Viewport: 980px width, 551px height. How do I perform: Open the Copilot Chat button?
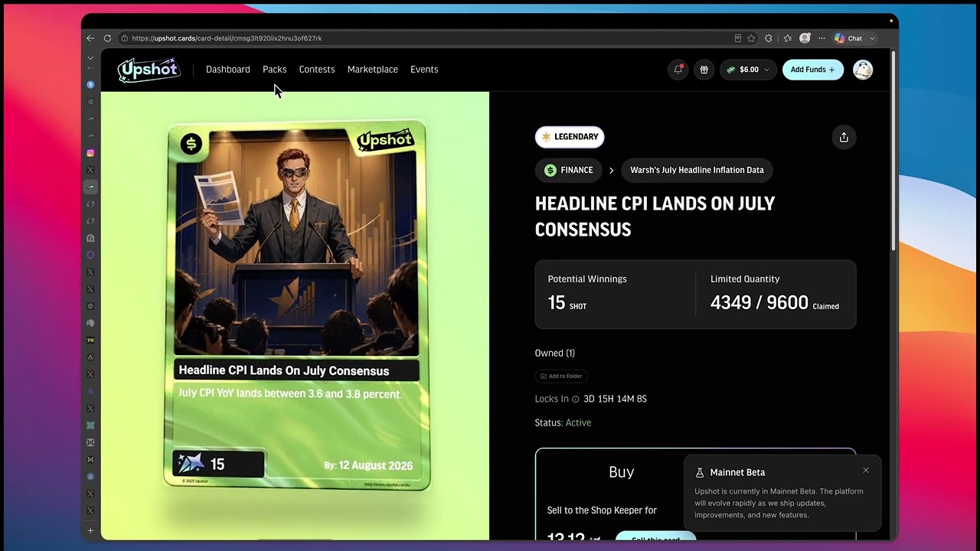[x=849, y=38]
